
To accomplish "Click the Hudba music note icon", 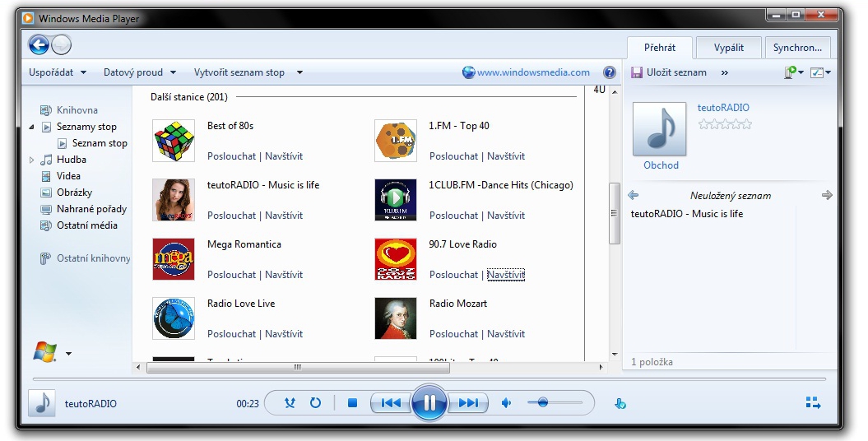I will 47,160.
